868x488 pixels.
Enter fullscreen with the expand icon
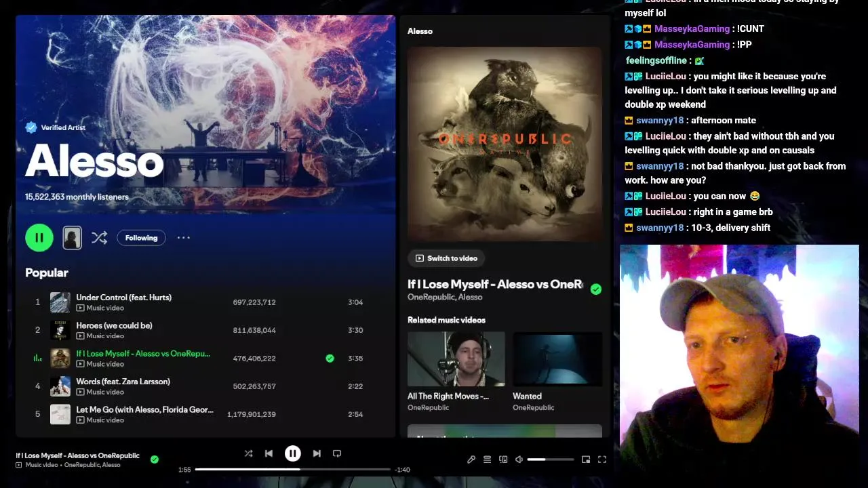click(601, 460)
